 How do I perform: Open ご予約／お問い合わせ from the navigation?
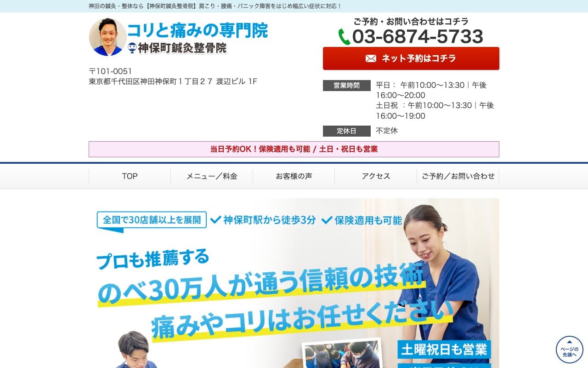click(458, 176)
